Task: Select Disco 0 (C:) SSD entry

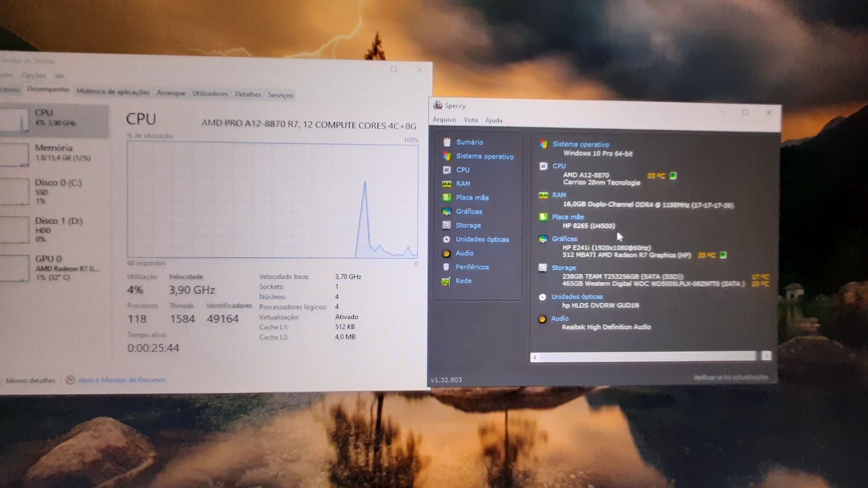Action: 53,191
